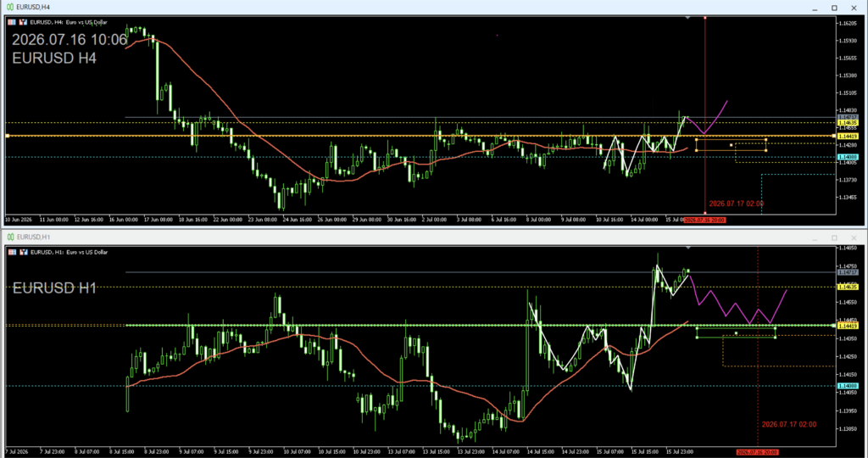Click the EURUSD,H4 window title chart icon
Image resolution: width=868 pixels, height=458 pixels.
[10, 7]
